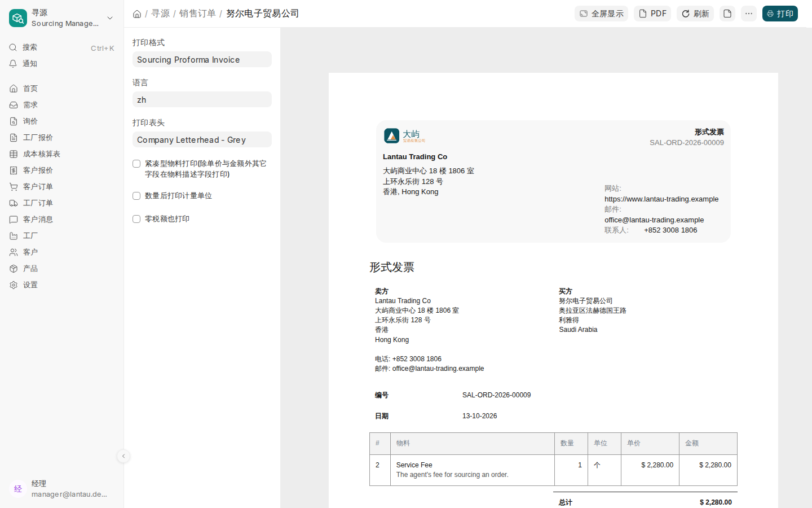Open 通知 notifications
Viewport: 812px width, 508px height.
[x=62, y=64]
